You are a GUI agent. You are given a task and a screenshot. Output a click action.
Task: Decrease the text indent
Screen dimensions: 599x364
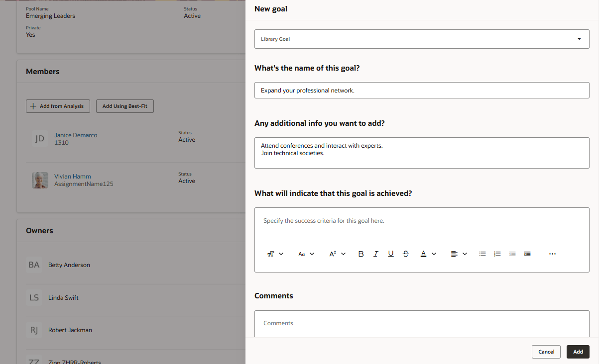512,254
